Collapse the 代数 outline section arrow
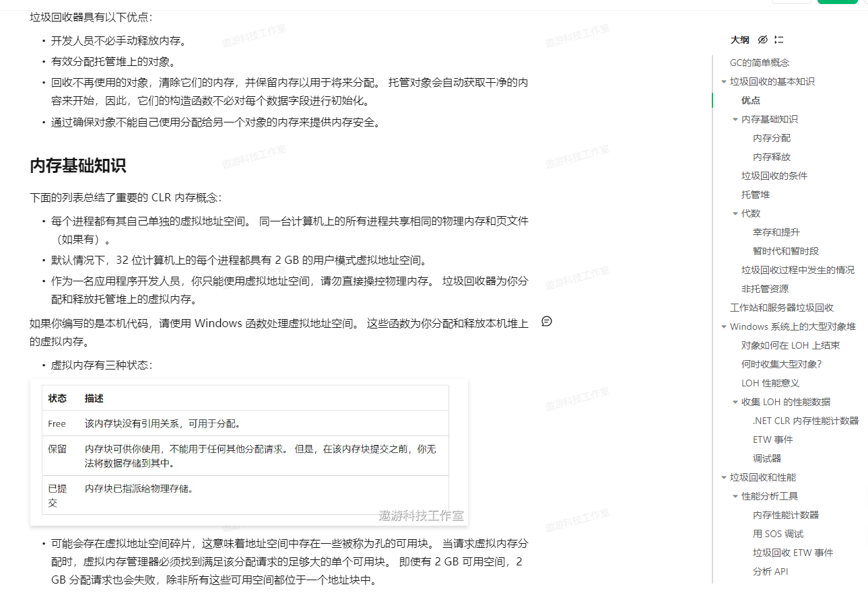868x593 pixels. 735,213
